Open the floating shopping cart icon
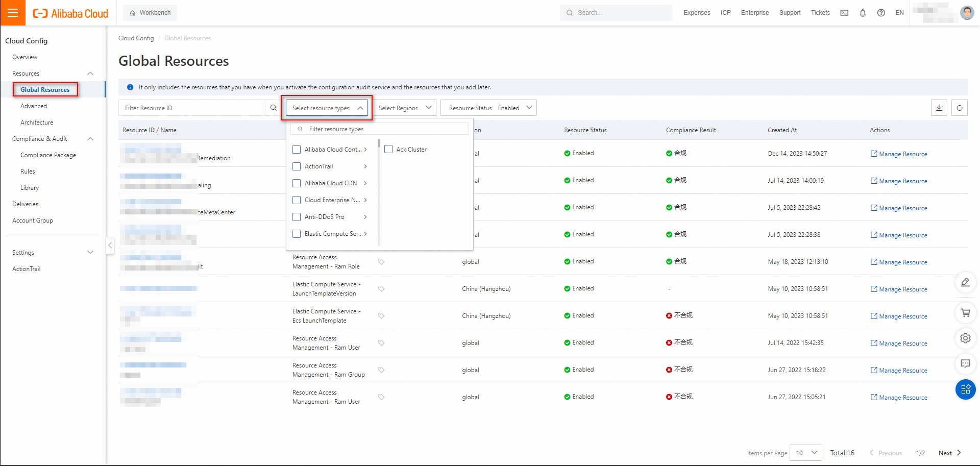The image size is (980, 466). (x=965, y=313)
